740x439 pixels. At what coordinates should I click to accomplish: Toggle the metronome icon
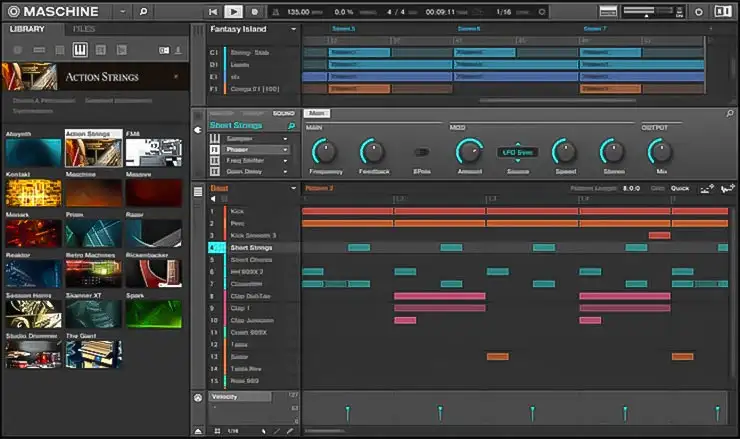coord(276,12)
